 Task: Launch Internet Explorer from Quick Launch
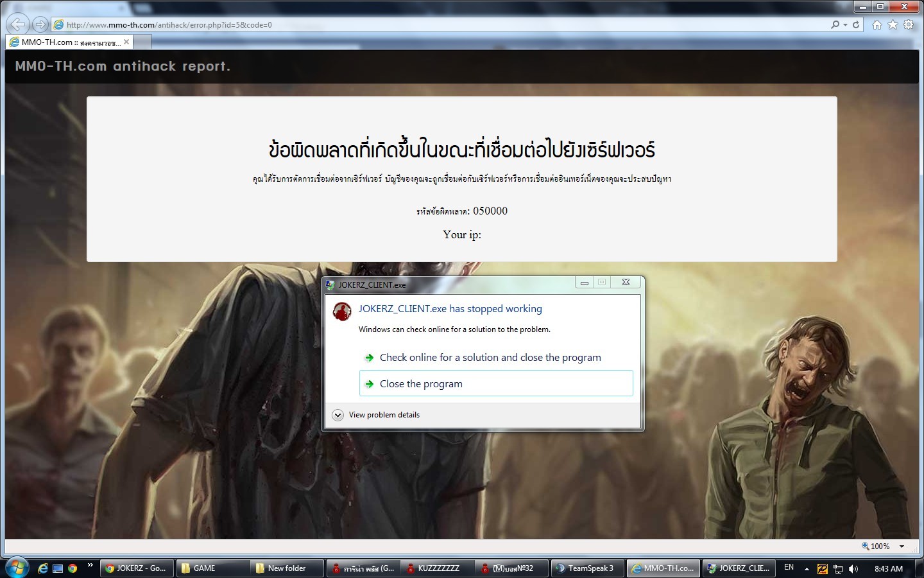[43, 568]
